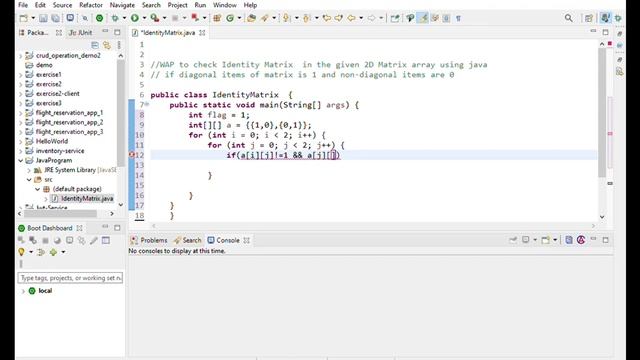Click Collapse All icon in Package Explorer
The image size is (640, 360).
[x=95, y=45]
